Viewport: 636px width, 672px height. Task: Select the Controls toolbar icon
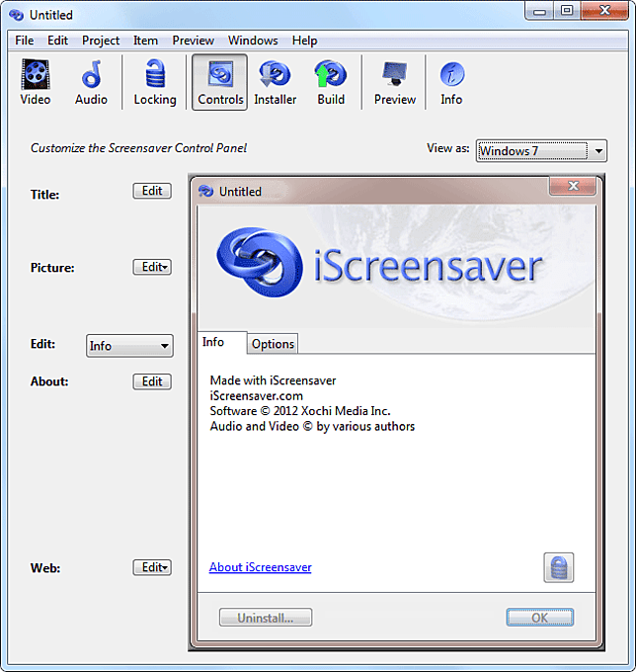tap(219, 82)
